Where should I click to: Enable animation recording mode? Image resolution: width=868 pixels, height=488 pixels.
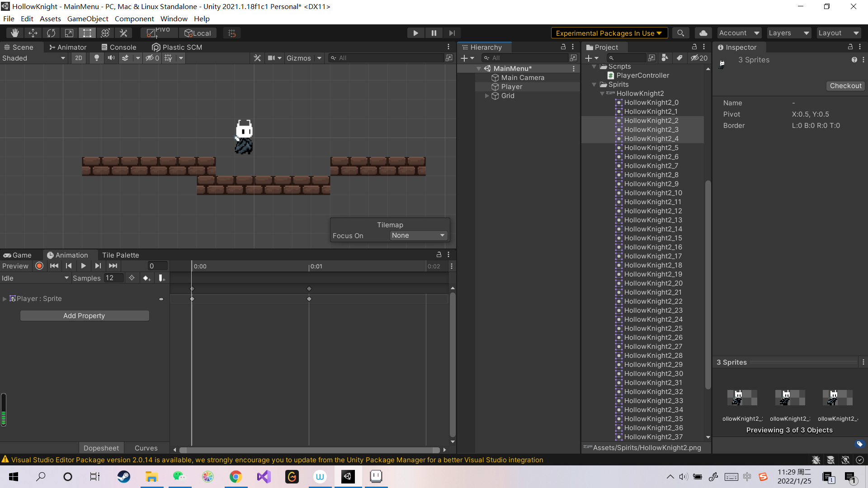point(39,266)
